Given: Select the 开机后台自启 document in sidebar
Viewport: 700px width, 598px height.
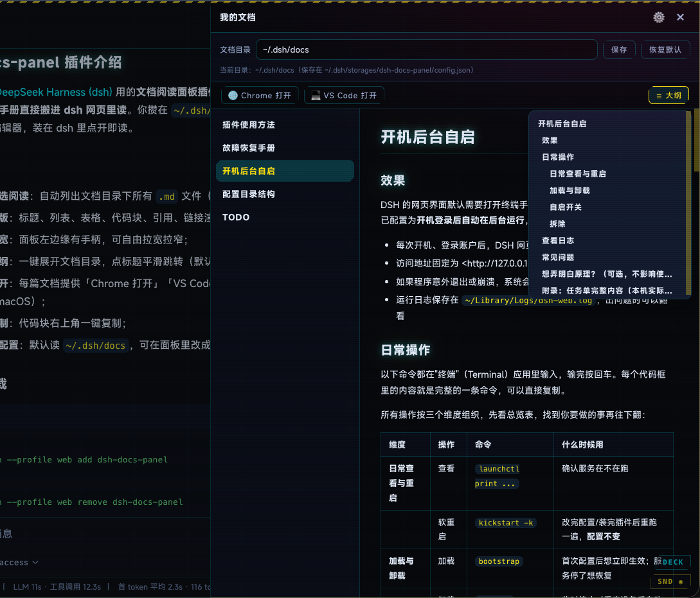Looking at the screenshot, I should pos(285,171).
